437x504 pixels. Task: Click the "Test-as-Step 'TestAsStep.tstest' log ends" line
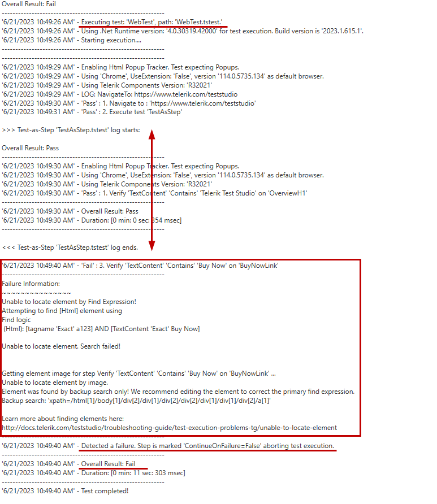point(70,247)
